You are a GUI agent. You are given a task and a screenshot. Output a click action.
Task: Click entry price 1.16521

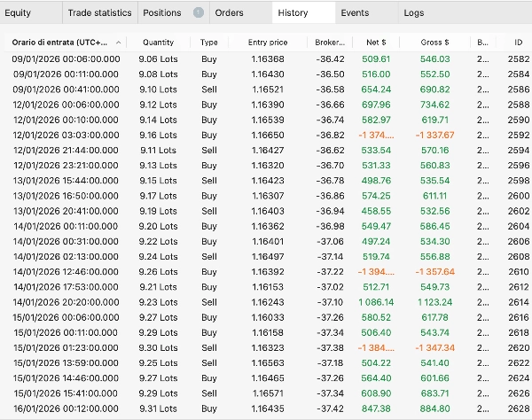click(x=268, y=89)
